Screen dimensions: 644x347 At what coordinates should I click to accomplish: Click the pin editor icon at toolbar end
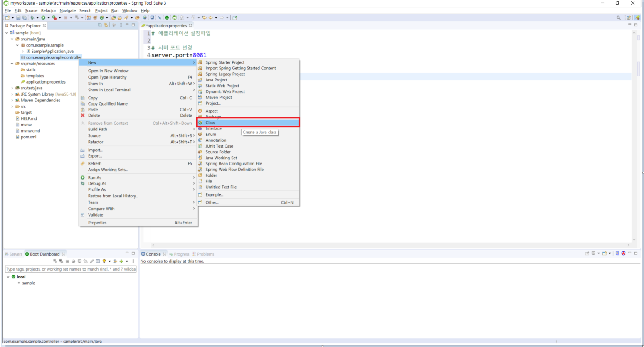click(x=234, y=17)
